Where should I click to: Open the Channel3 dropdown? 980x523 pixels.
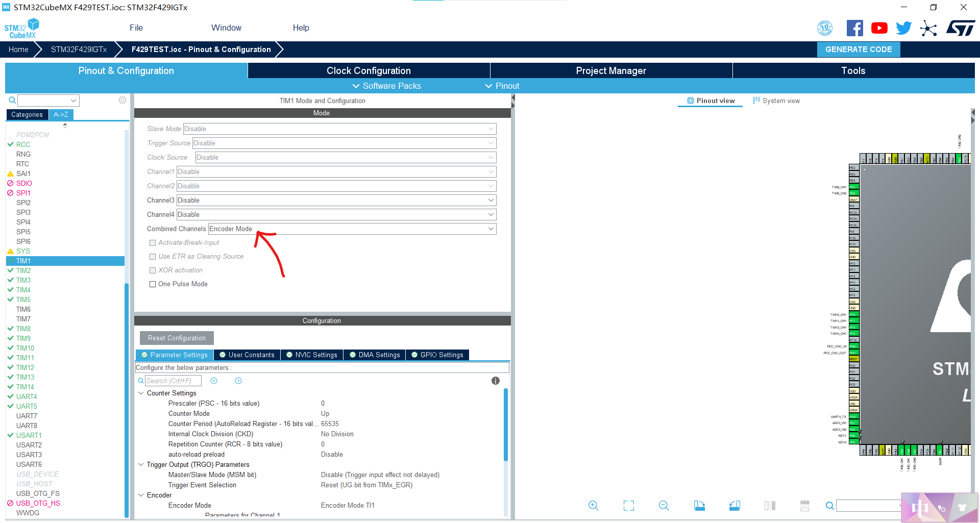[336, 200]
